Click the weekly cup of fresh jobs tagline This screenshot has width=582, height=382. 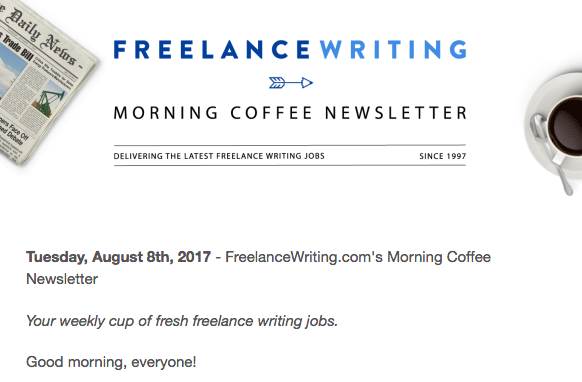click(x=182, y=321)
